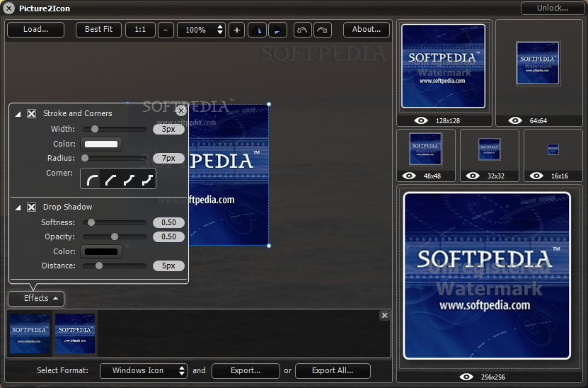588x388 pixels.
Task: Click the bottom-right crop selection handle
Action: click(x=269, y=246)
